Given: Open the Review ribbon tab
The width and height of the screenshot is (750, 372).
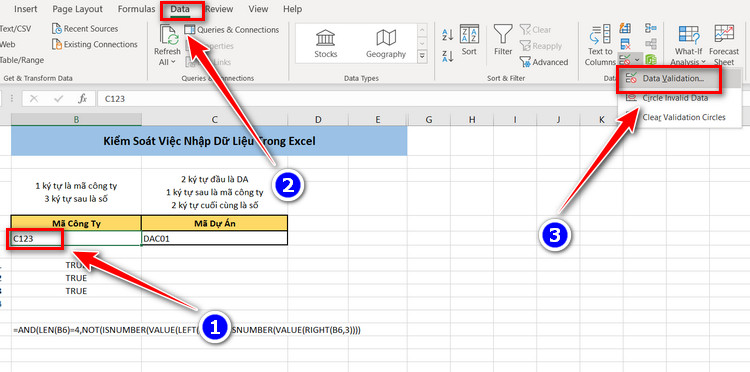Looking at the screenshot, I should (x=219, y=9).
